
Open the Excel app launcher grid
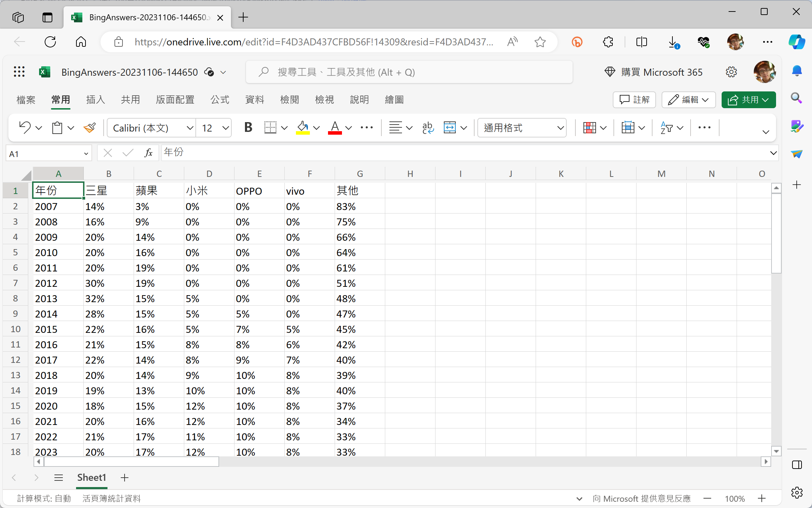19,72
